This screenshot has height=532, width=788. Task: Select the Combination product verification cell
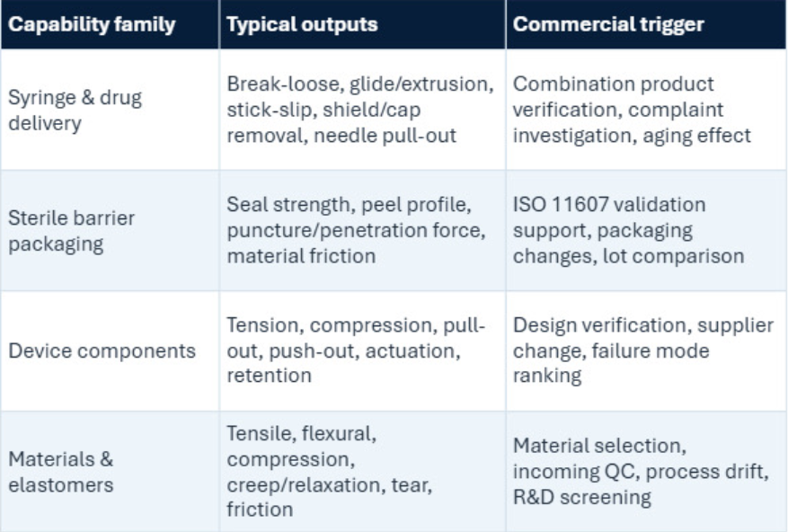[646, 110]
